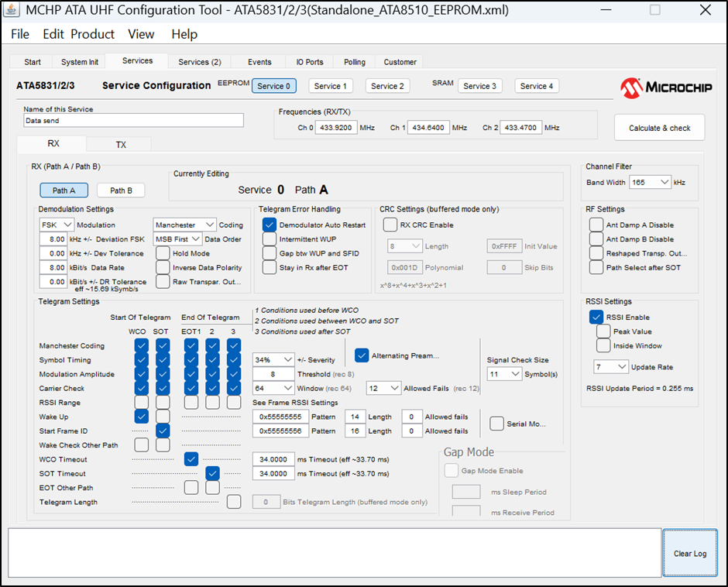Open the FSK Modulation dropdown
The height and width of the screenshot is (587, 728).
pos(57,225)
